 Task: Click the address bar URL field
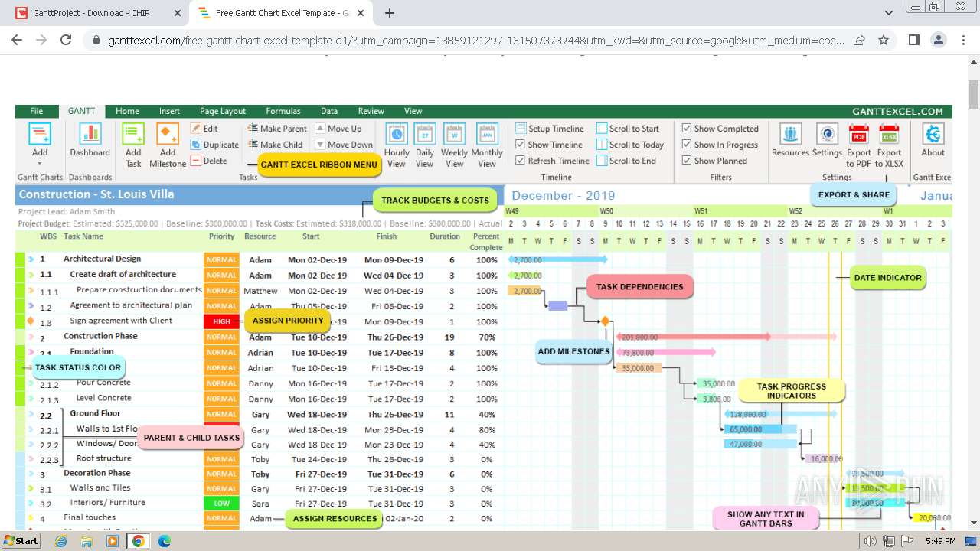click(475, 40)
